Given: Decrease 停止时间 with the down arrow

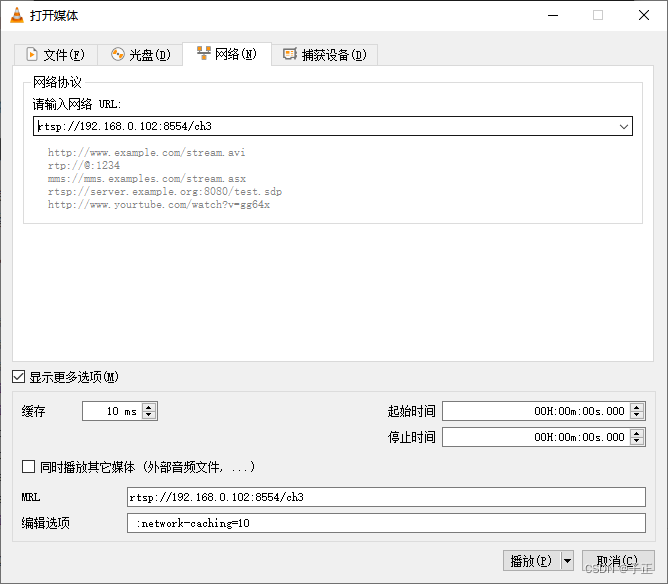Looking at the screenshot, I should coord(637,441).
